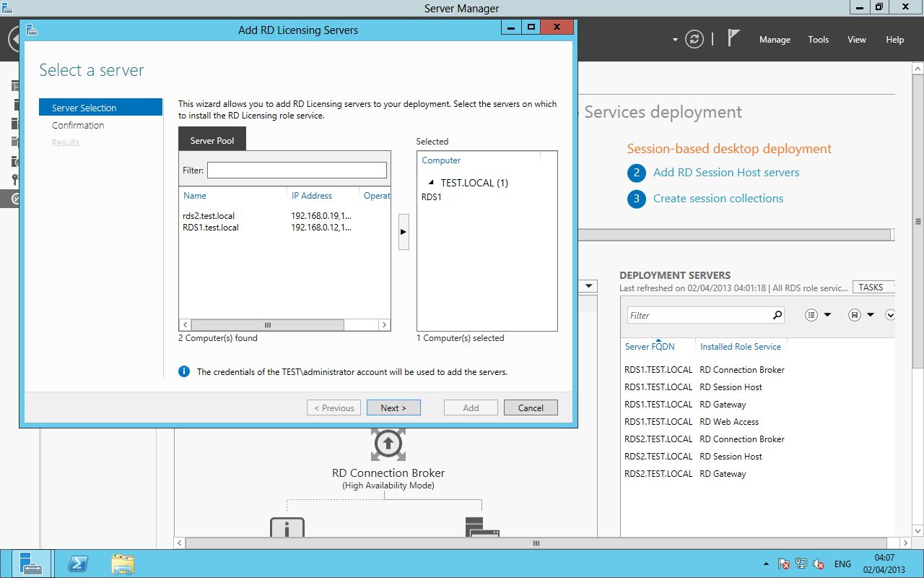This screenshot has height=578, width=924.
Task: Click the right arrow to move server to Selected
Action: tap(404, 232)
